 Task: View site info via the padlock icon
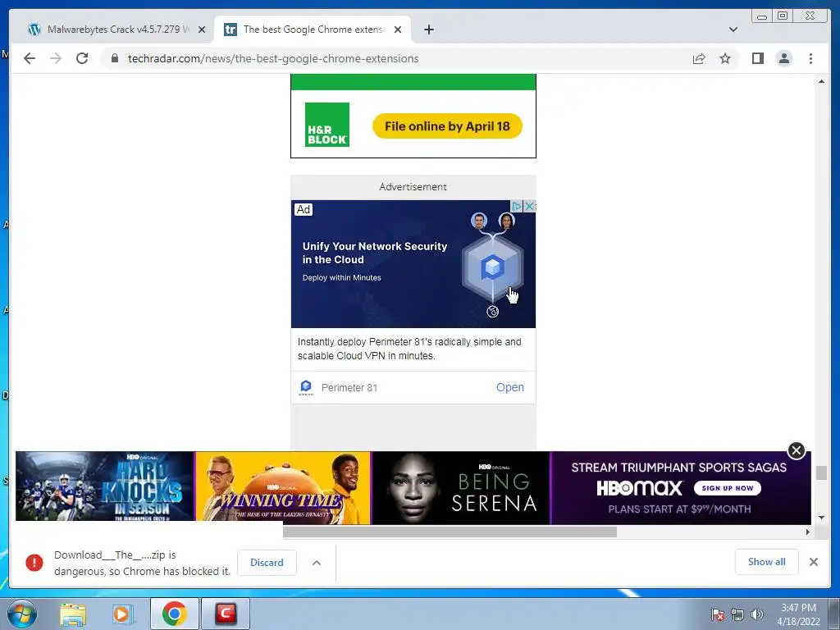coord(115,58)
